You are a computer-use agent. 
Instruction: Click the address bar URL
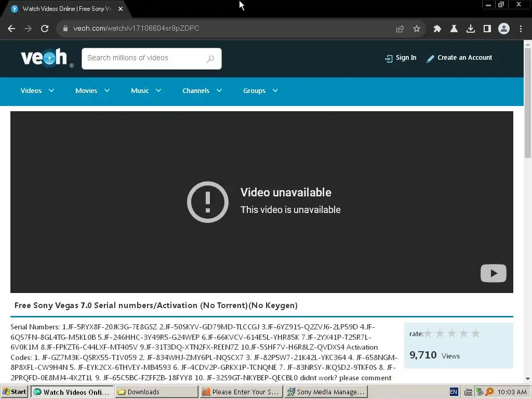tap(136, 29)
